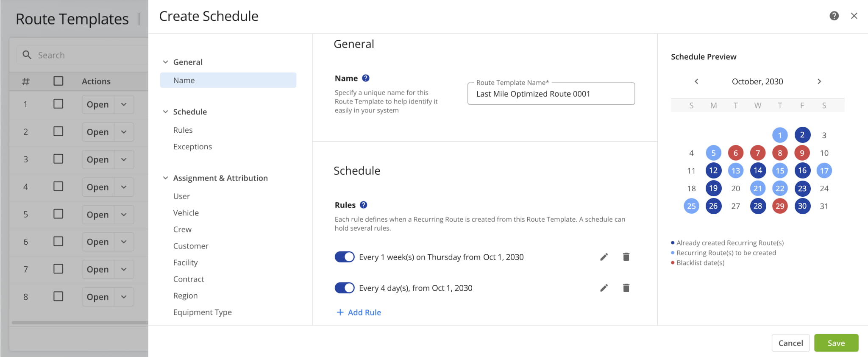Image resolution: width=868 pixels, height=357 pixels.
Task: Open the dropdown arrow in row 7
Action: (124, 269)
